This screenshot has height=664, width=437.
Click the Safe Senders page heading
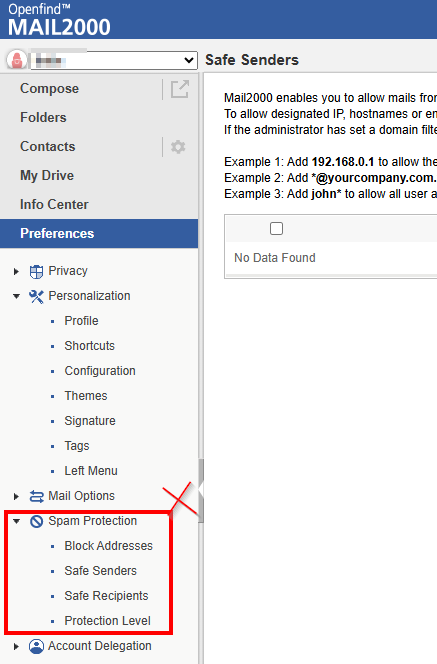point(252,60)
